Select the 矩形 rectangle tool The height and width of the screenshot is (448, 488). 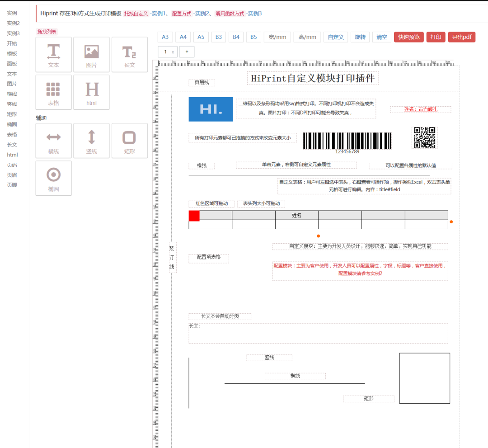coord(129,141)
